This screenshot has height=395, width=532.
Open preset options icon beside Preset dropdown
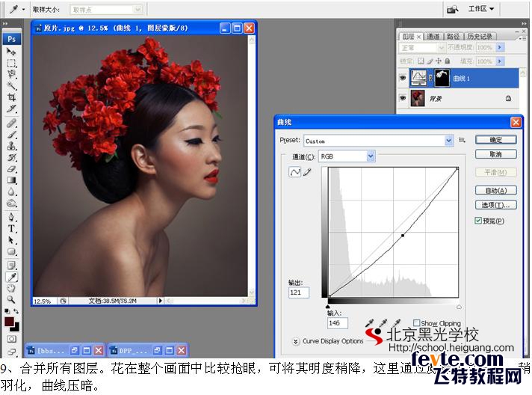462,140
